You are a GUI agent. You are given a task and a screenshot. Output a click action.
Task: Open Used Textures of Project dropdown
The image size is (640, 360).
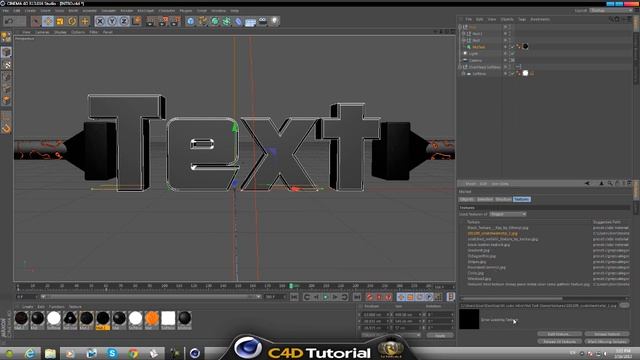(508, 214)
